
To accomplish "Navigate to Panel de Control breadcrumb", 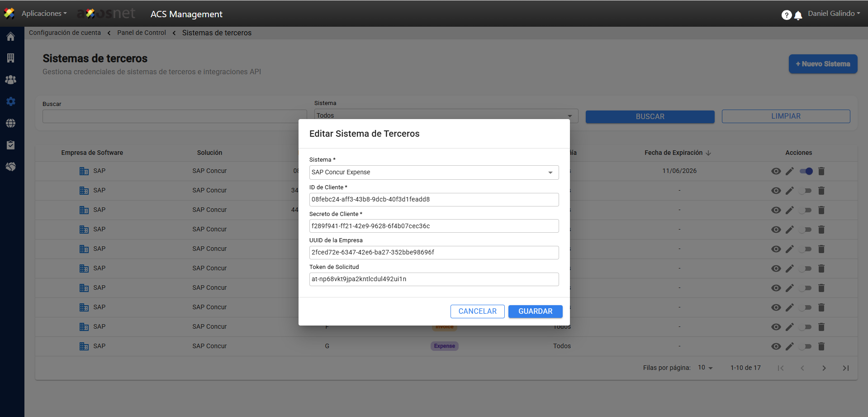I will 142,33.
